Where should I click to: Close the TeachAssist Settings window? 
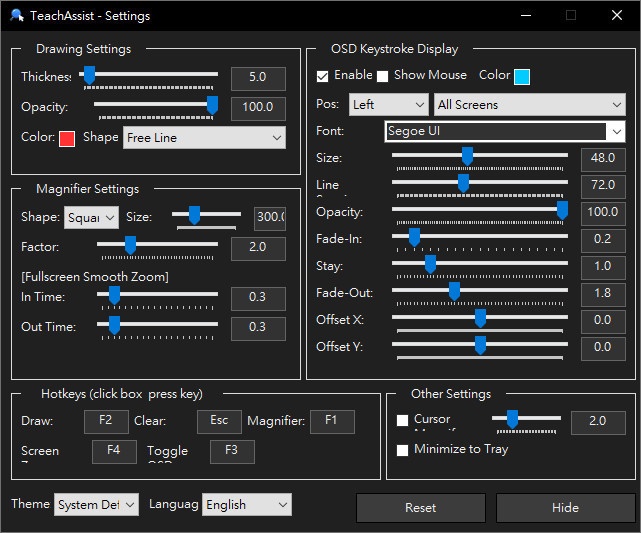[616, 16]
